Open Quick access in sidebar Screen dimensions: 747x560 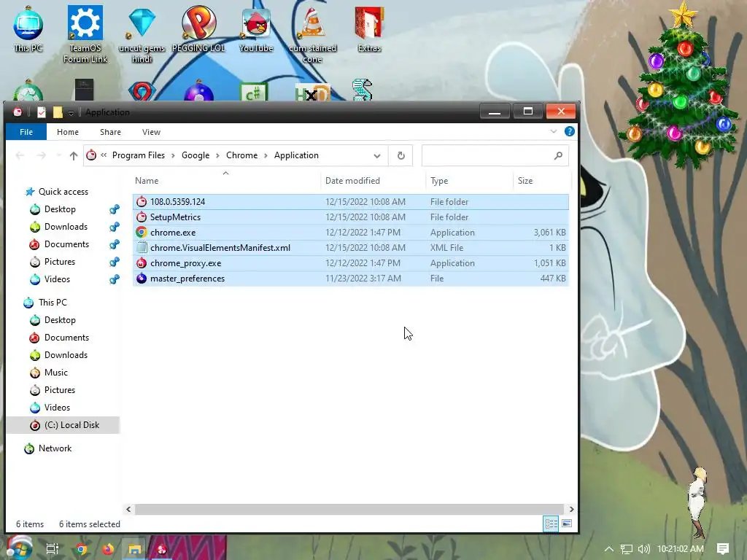click(x=63, y=192)
